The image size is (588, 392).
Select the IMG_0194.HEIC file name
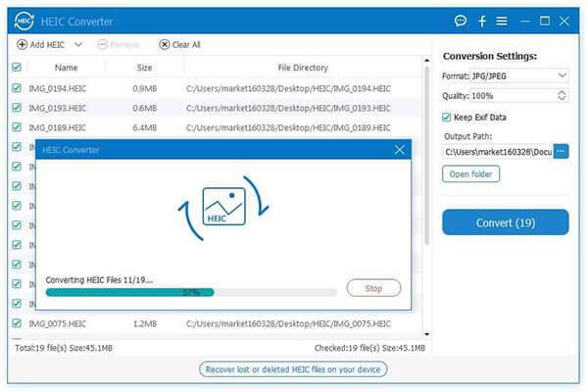coord(58,88)
